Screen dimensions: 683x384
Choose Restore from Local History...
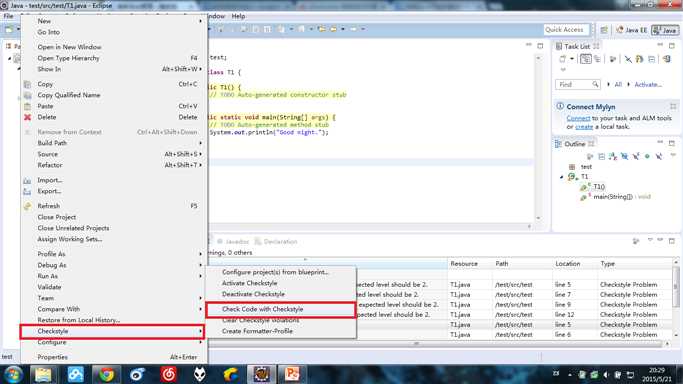click(114, 320)
